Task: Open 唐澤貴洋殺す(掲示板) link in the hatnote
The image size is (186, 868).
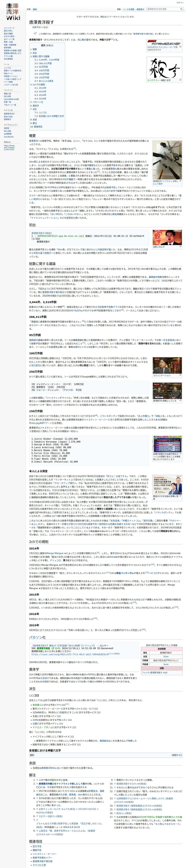Action: point(143,34)
